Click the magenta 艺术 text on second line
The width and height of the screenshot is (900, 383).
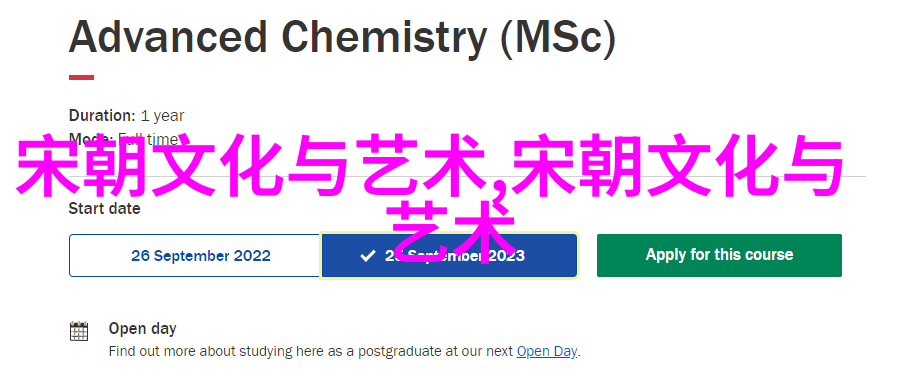[449, 232]
